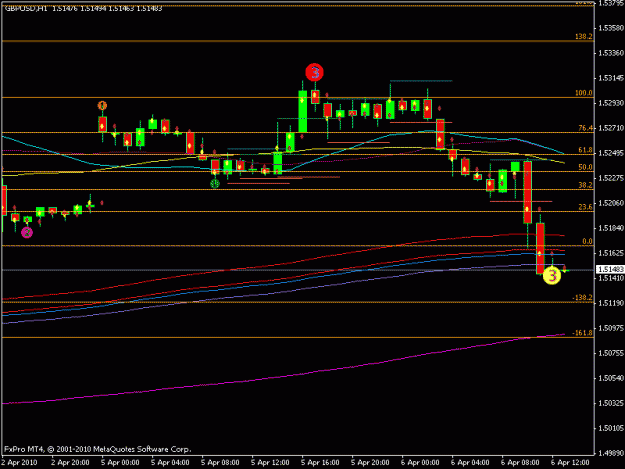625x469 pixels.
Task: Select the Fibonacci 61.8 level label
Action: coord(585,150)
